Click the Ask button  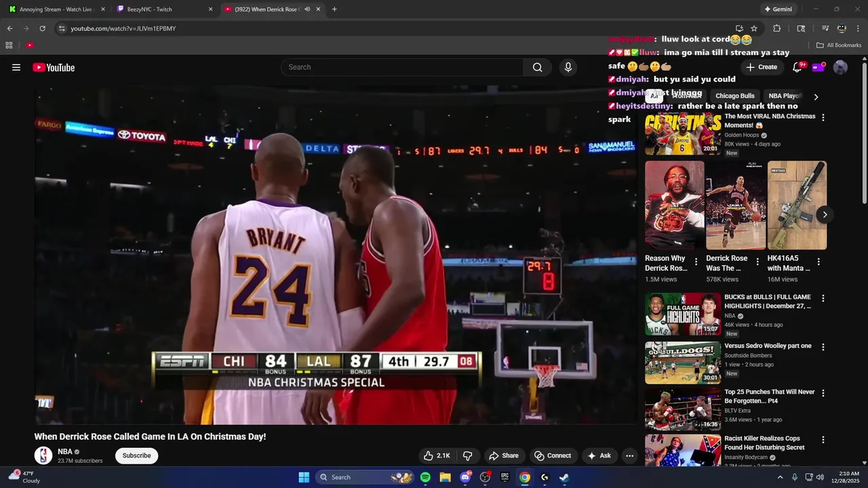[x=599, y=455]
